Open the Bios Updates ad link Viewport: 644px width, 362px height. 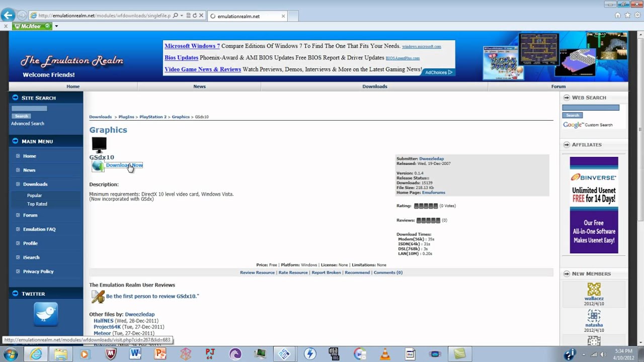click(x=181, y=58)
